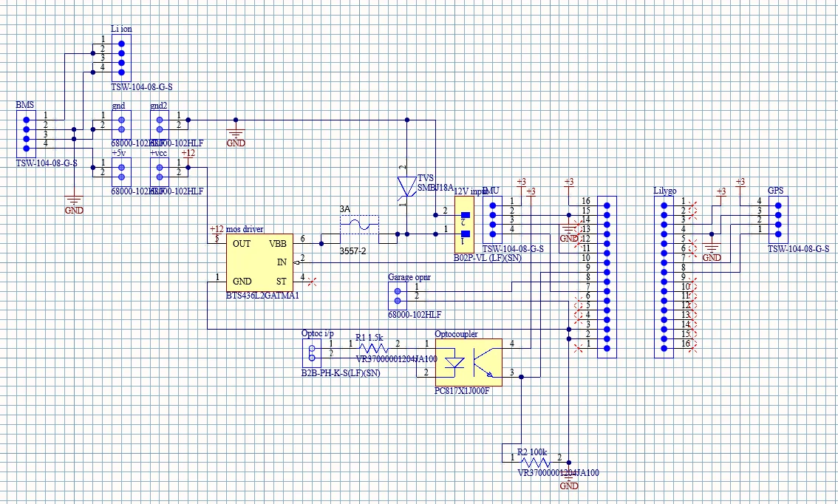This screenshot has height=504, width=838.
Task: Select the GND symbol under R2 resistor
Action: tap(569, 480)
